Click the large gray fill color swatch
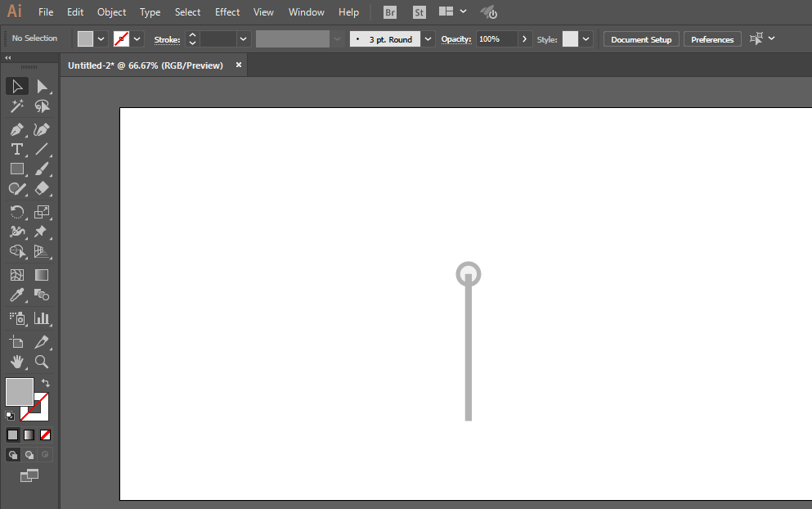Screen dimensions: 812x509 pyautogui.click(x=20, y=391)
